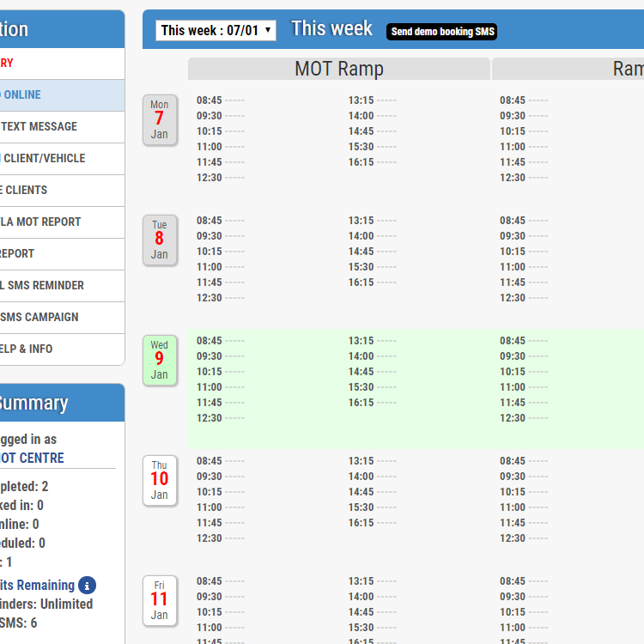Book Friday 13:15 slot on MOT Ramp
This screenshot has width=644, height=644.
(373, 581)
